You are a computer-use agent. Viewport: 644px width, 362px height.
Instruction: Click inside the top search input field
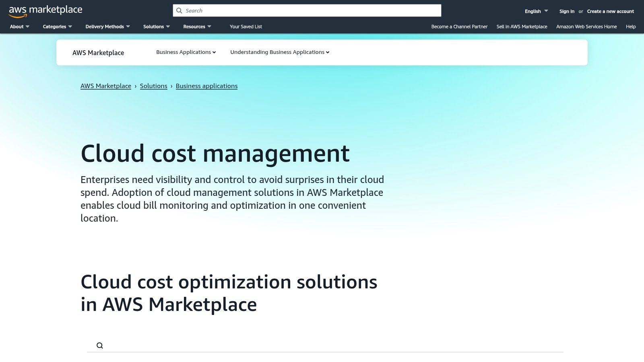tap(306, 10)
